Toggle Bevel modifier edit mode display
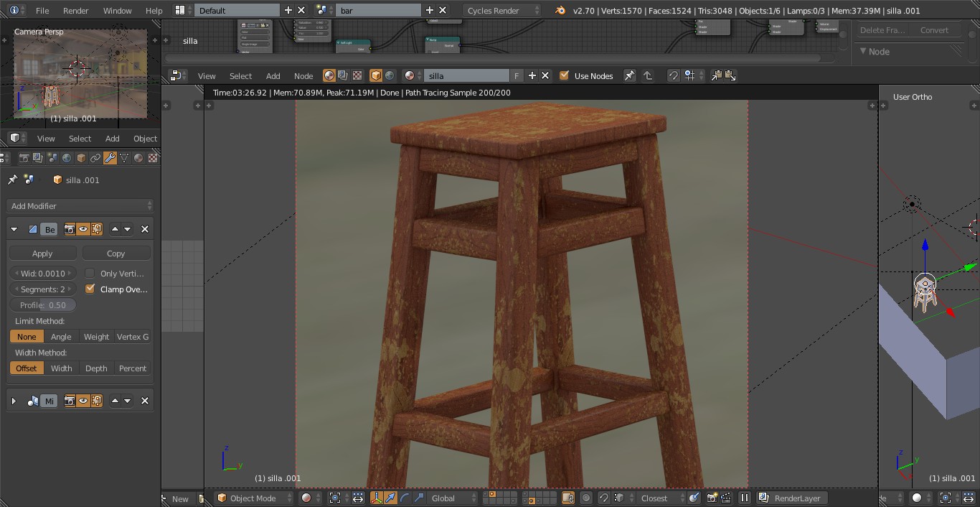Image resolution: width=980 pixels, height=507 pixels. pyautogui.click(x=97, y=229)
